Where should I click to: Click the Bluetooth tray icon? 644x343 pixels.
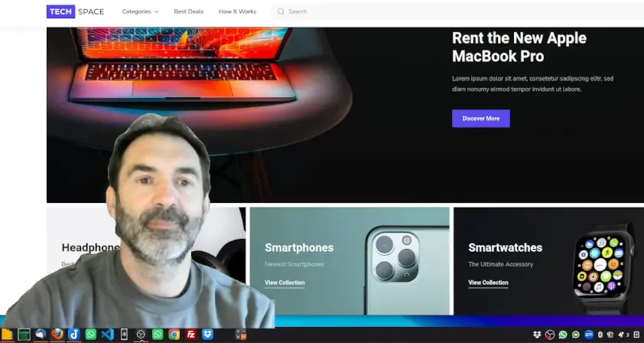(x=600, y=335)
